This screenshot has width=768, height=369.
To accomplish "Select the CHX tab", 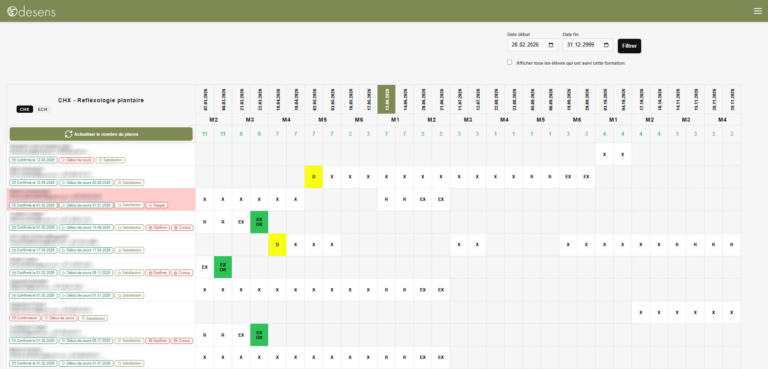I will (x=24, y=109).
